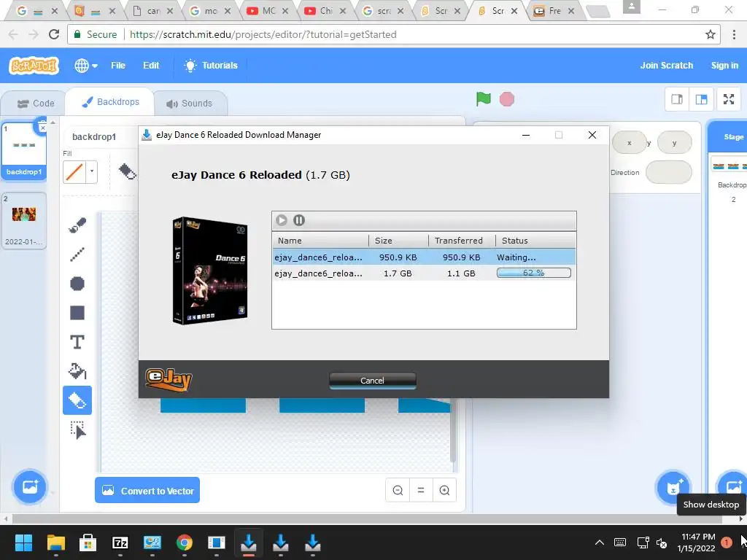The width and height of the screenshot is (747, 560).
Task: Click the 62 % download progress bar
Action: tap(533, 273)
